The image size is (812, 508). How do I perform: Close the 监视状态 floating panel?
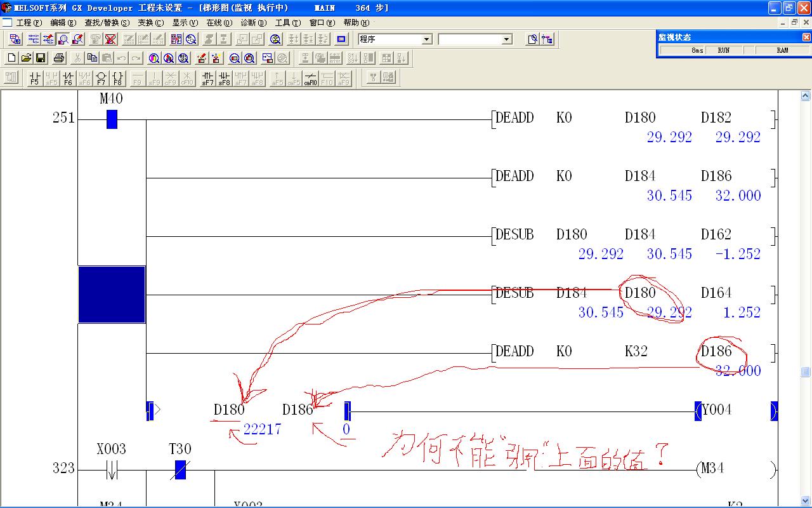tap(806, 37)
